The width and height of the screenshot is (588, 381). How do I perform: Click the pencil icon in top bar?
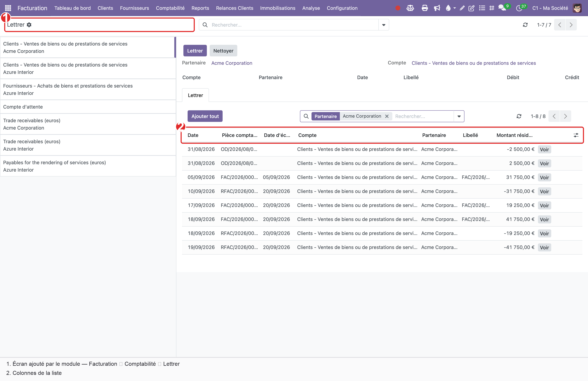[x=462, y=8]
